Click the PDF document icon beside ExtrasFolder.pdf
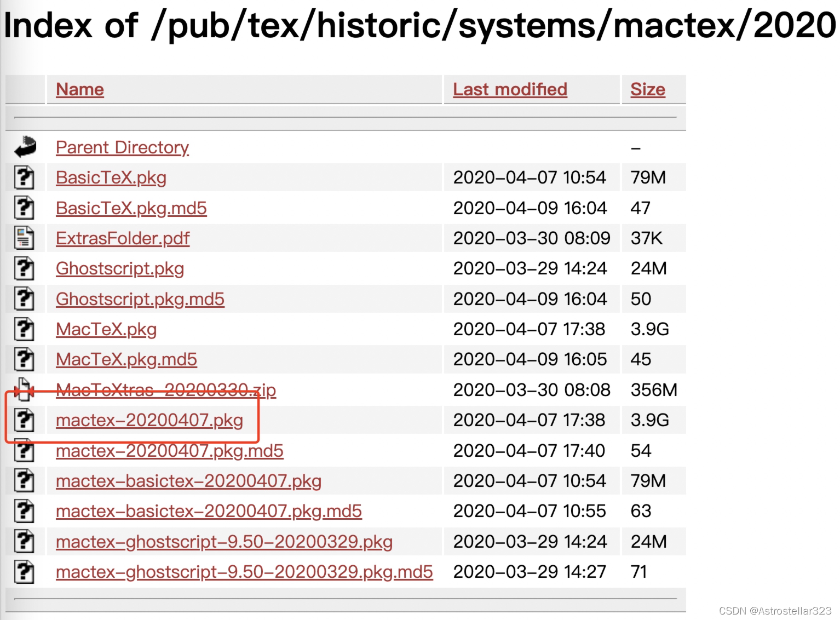The width and height of the screenshot is (840, 620). pos(24,238)
